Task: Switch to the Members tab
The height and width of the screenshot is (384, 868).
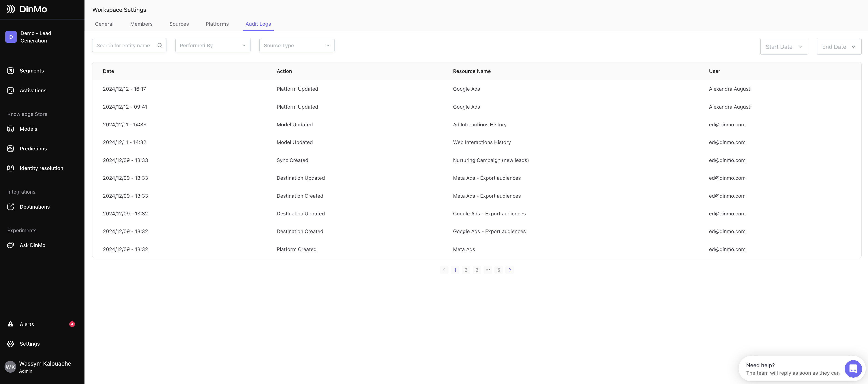Action: tap(141, 24)
